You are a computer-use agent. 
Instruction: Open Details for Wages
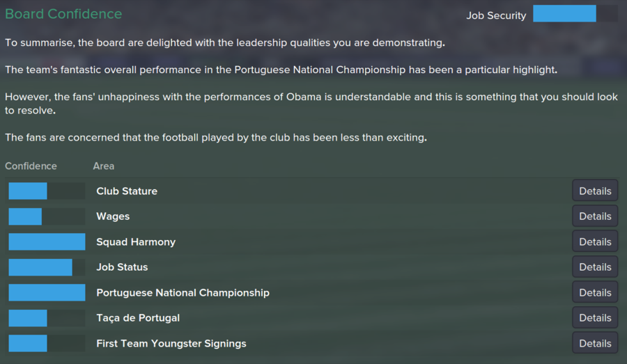coord(595,216)
